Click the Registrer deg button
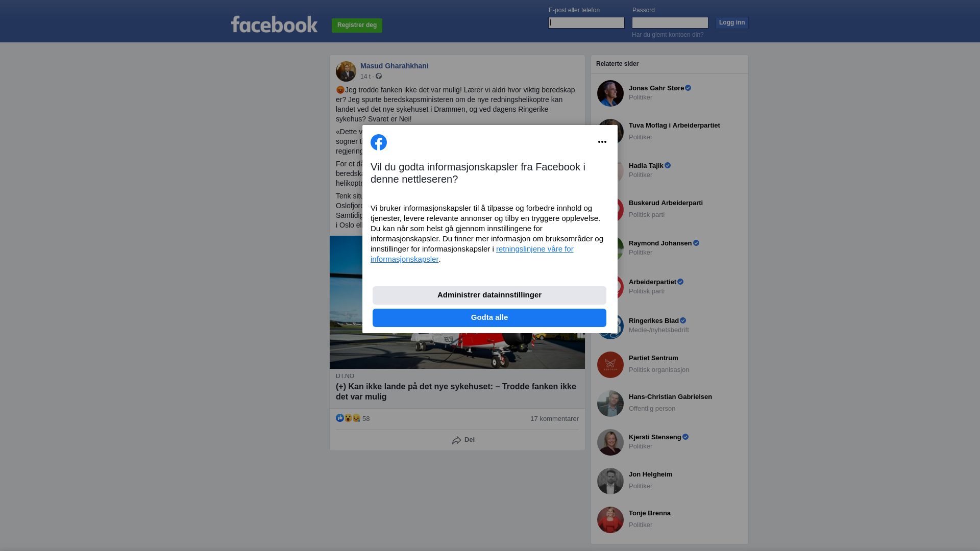Image resolution: width=980 pixels, height=551 pixels. [x=357, y=26]
